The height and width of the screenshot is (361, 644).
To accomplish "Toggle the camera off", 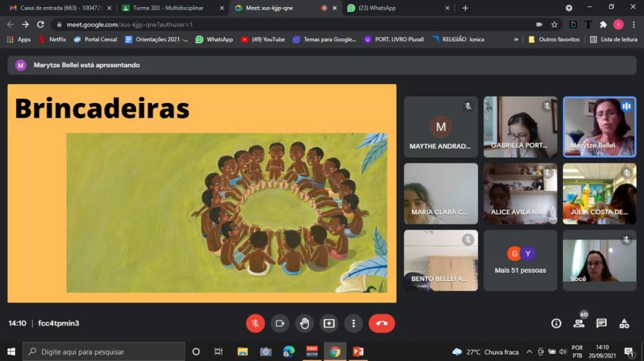I will tap(280, 323).
